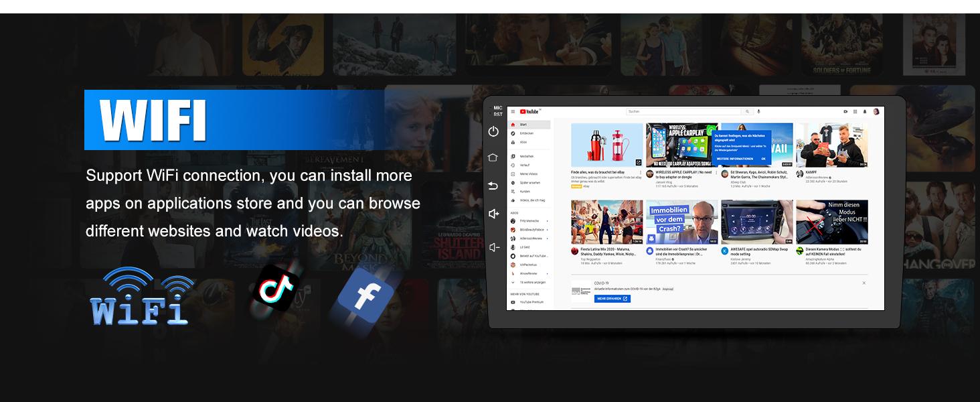Viewport: 980px width, 402px height.
Task: Dismiss the COVID-19 info banner
Action: click(x=864, y=283)
